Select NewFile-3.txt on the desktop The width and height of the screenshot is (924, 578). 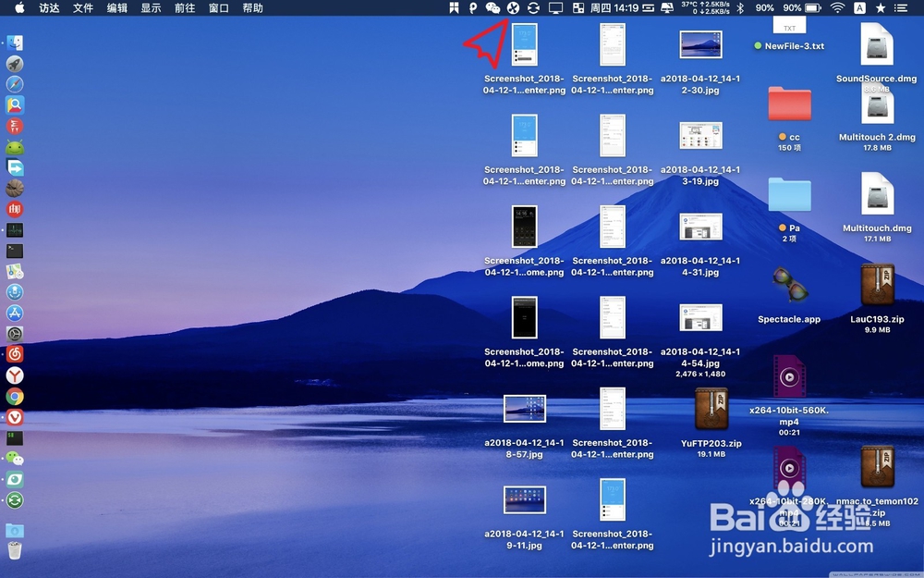coord(789,35)
